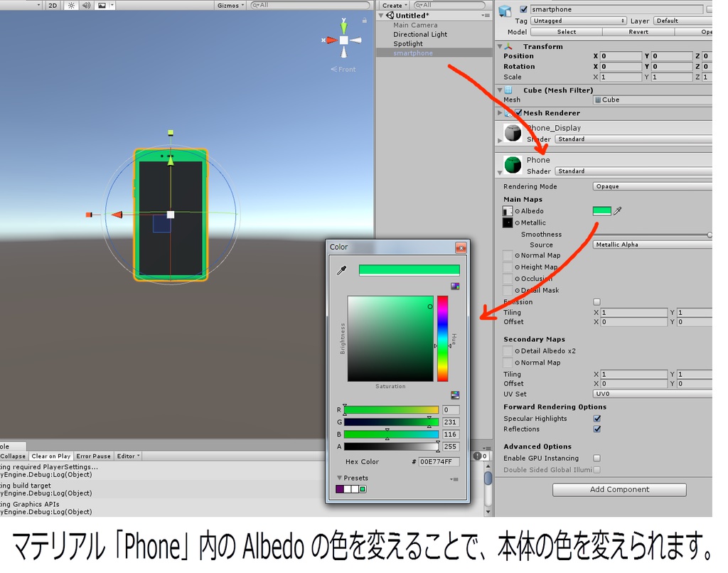This screenshot has height=573, width=728.
Task: Toggle the smartphone active checkbox
Action: [524, 9]
